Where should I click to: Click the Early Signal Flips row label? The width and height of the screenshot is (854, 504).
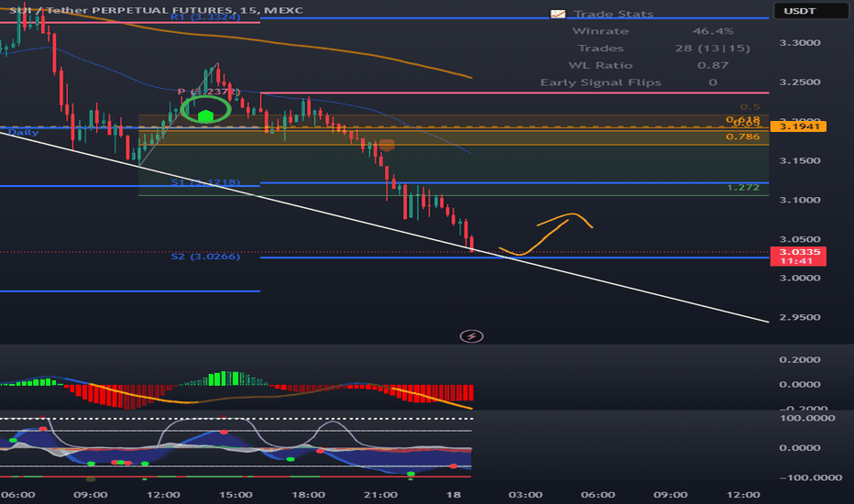[x=600, y=82]
